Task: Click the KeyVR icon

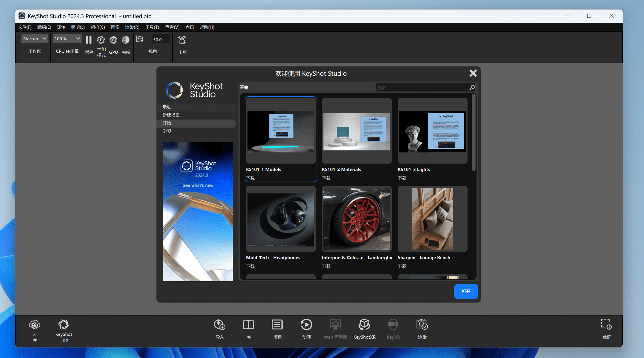Action: click(x=393, y=324)
